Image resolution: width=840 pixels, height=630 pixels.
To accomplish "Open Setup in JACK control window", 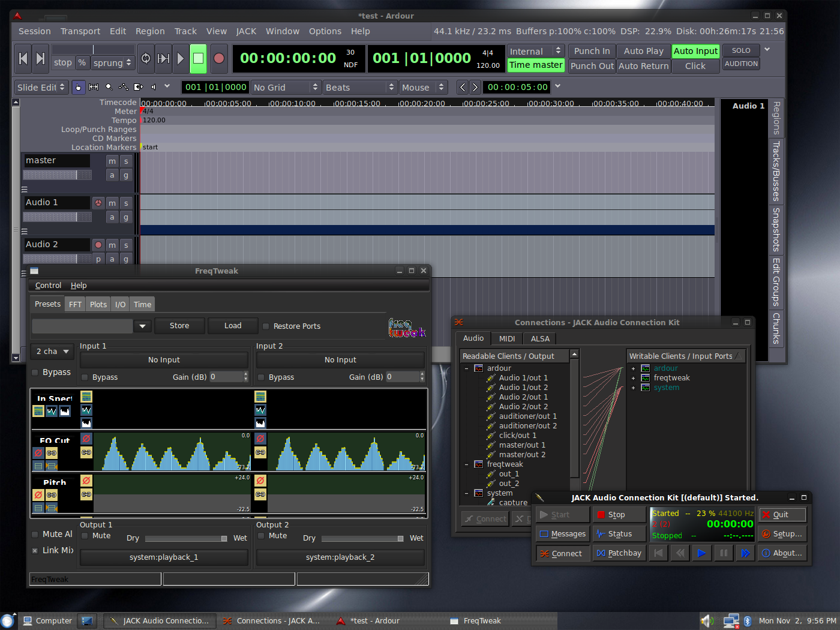I will (782, 534).
